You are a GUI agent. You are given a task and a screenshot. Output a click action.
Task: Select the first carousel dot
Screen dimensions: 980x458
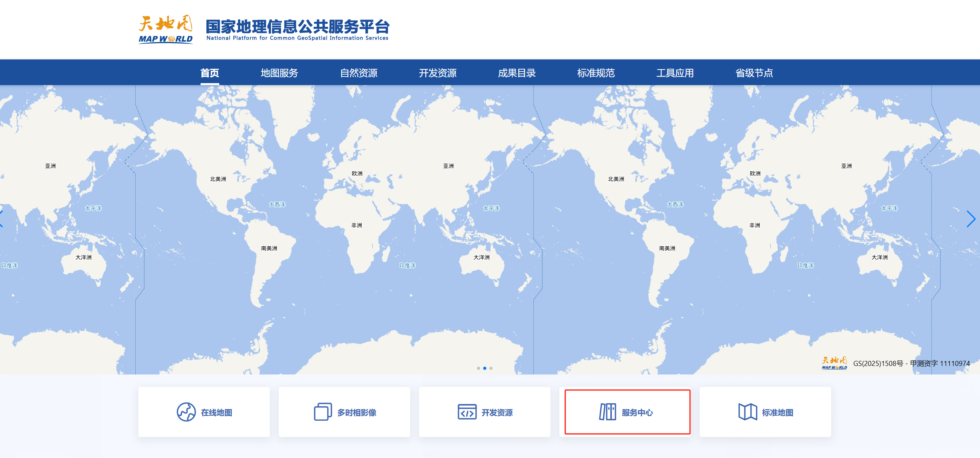click(x=478, y=368)
